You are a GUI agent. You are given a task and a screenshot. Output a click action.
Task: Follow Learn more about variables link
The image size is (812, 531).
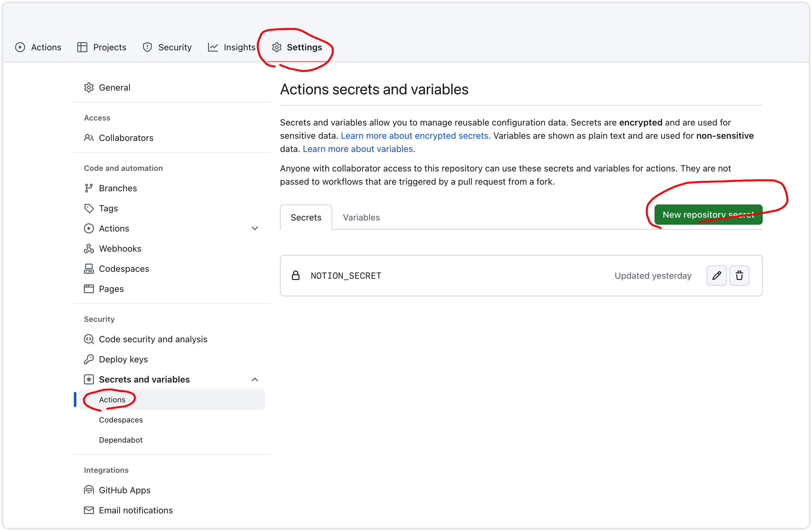click(x=358, y=149)
